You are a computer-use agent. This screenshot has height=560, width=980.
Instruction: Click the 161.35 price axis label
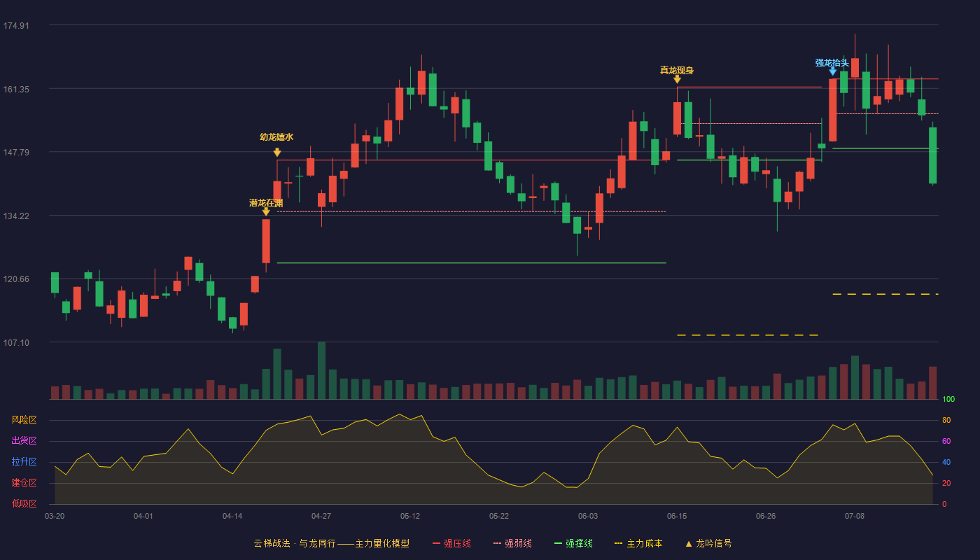16,90
